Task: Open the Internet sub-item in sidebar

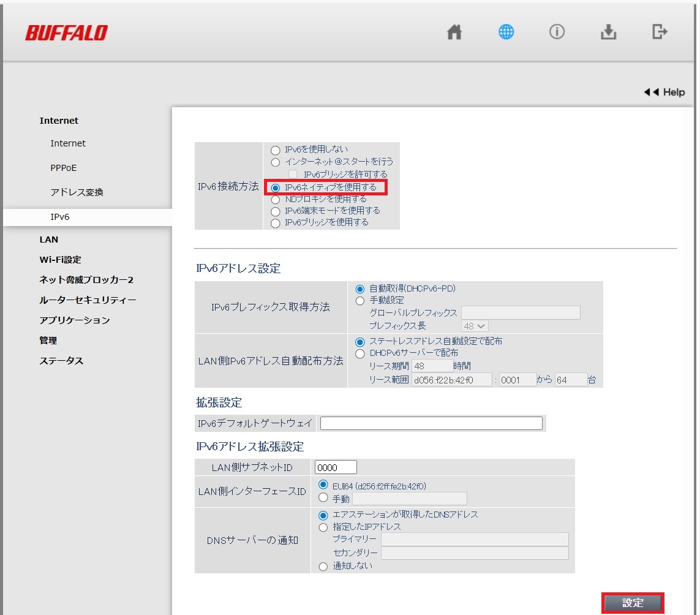Action: pos(68,143)
